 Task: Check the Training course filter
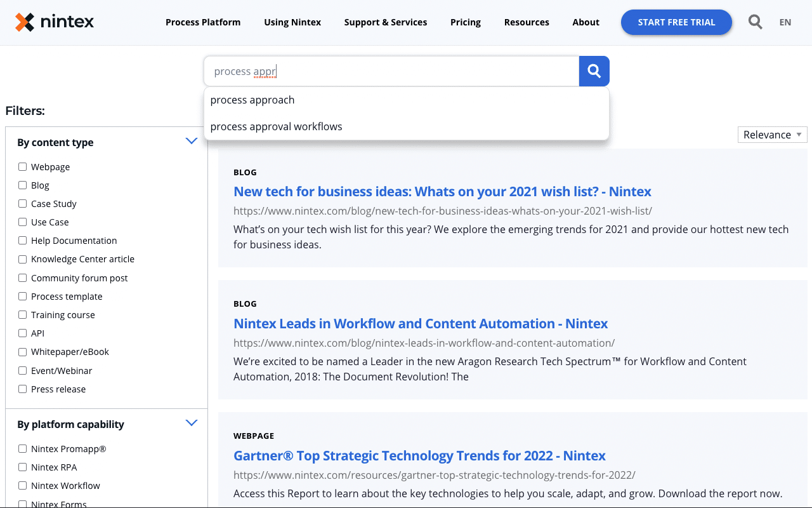(22, 315)
